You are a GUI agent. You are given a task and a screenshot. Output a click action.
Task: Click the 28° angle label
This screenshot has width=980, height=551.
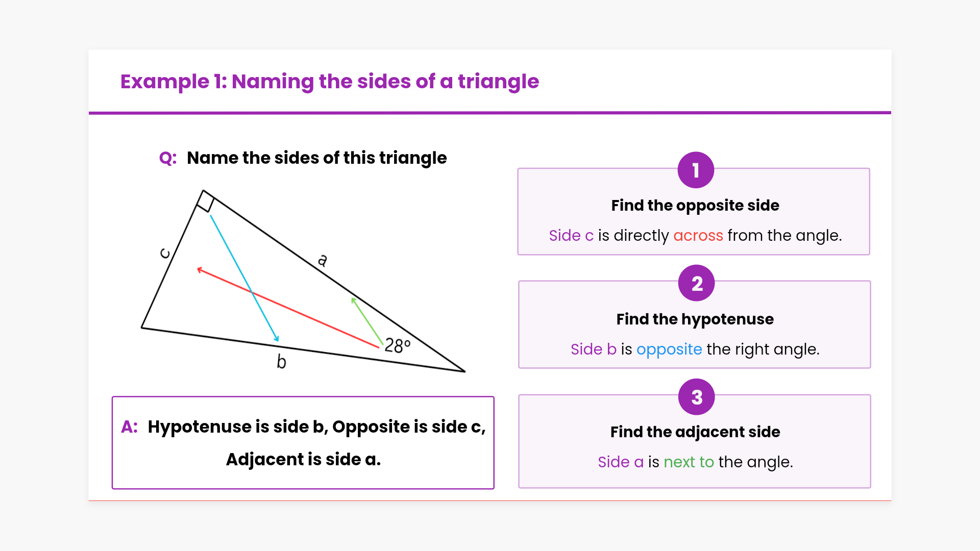click(397, 345)
